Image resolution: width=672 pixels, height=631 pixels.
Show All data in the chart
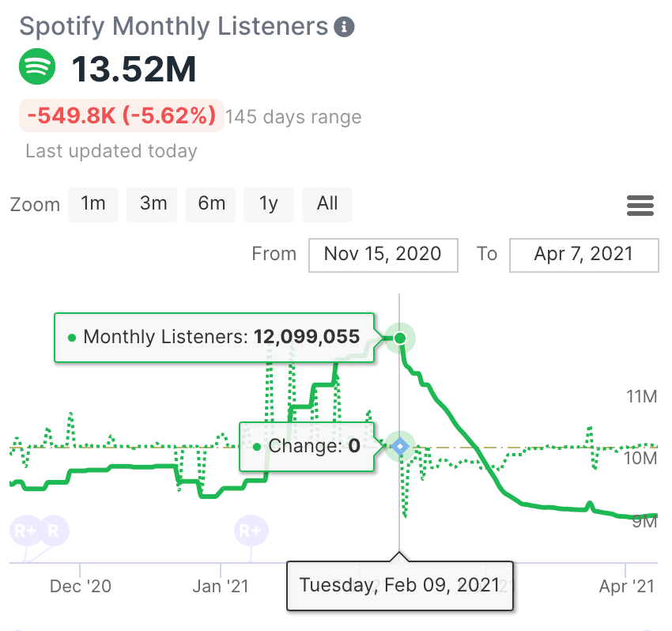coord(327,204)
